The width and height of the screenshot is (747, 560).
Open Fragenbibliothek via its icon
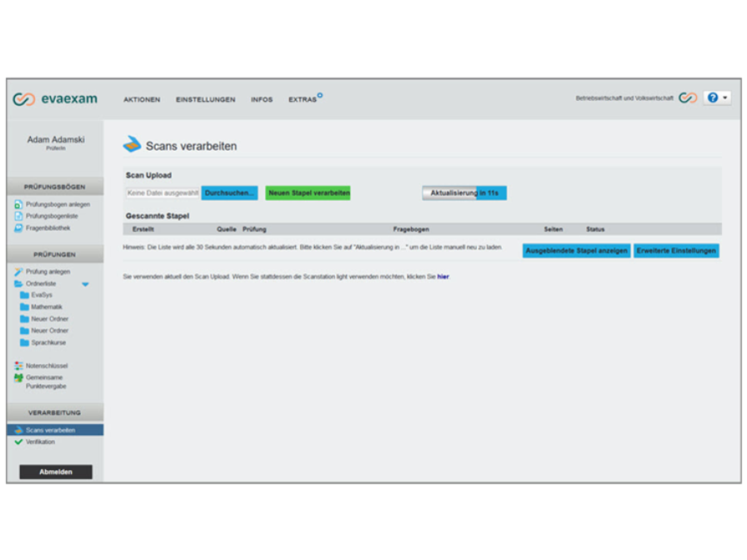click(18, 227)
